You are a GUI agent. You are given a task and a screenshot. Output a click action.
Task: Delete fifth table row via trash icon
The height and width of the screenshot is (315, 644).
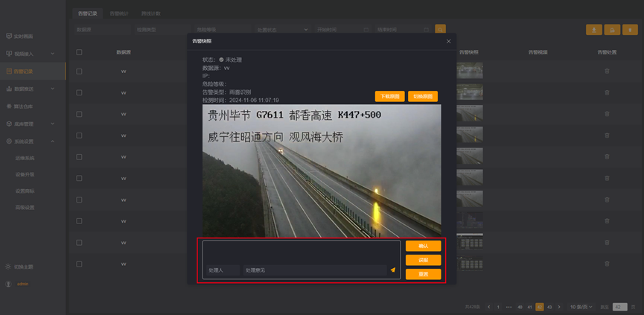click(607, 157)
